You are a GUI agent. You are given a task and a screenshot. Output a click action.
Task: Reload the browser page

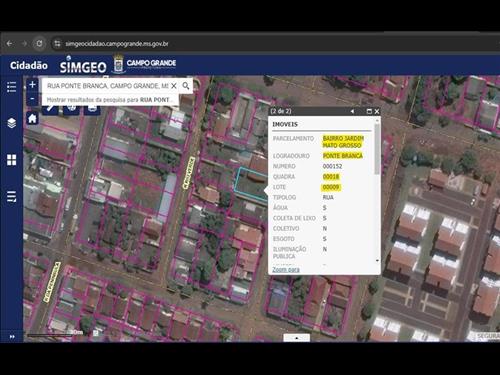click(39, 44)
